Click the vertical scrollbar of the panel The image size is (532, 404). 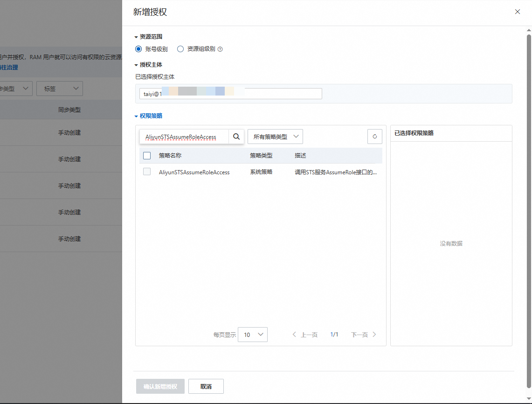pyautogui.click(x=529, y=210)
